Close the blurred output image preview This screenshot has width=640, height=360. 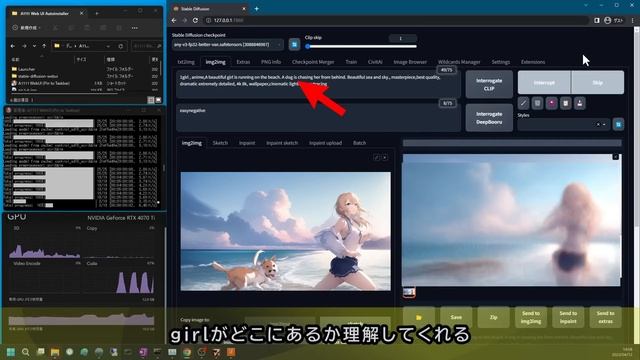coord(616,157)
